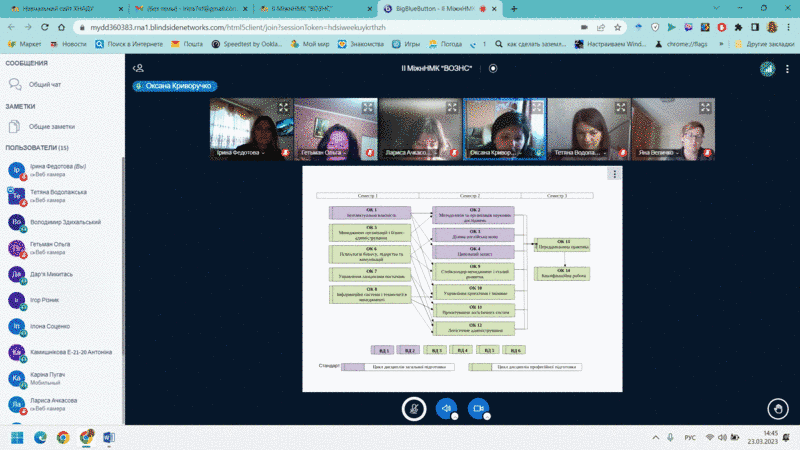
Task: Fullscreen Лариса Анкасова webcam
Action: [x=452, y=107]
